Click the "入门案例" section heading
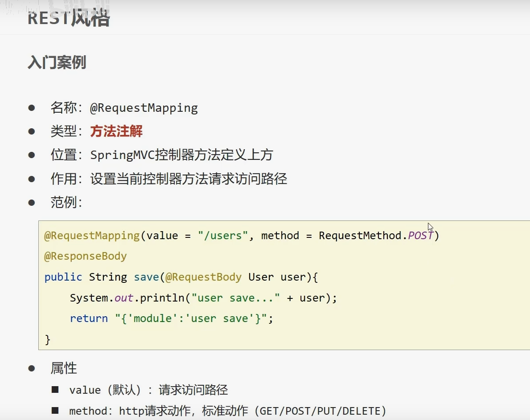This screenshot has height=420, width=530. (57, 63)
